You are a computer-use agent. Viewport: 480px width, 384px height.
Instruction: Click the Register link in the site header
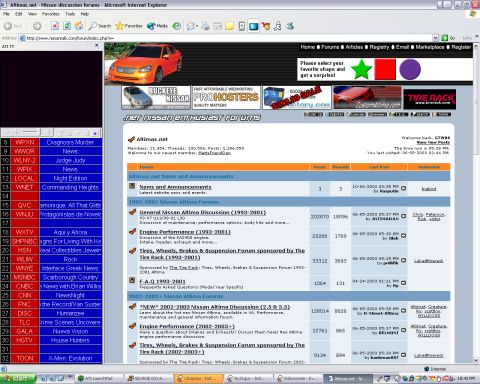click(x=461, y=47)
